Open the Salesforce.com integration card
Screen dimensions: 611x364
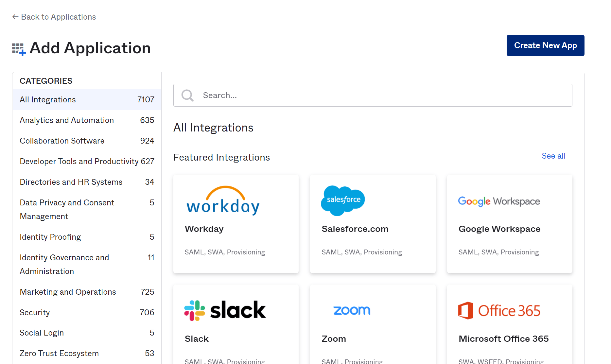373,224
